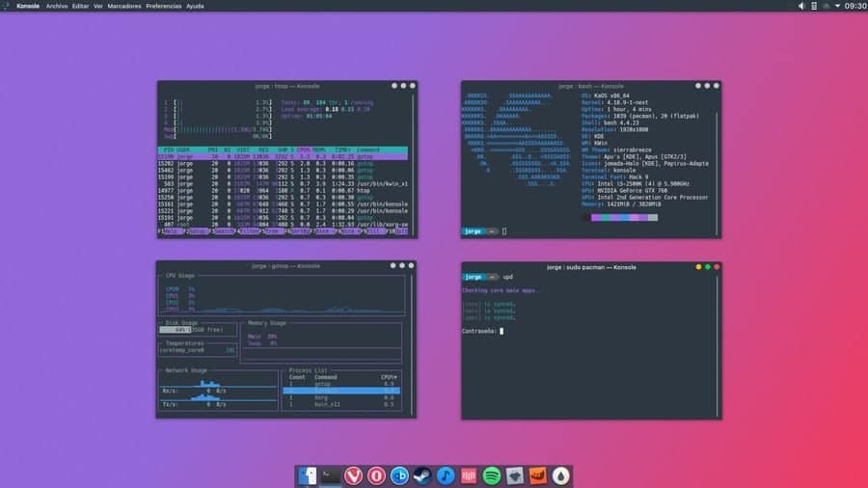Select the kwin_x11 row in gotop Process List
The width and height of the screenshot is (868, 488).
pos(341,404)
